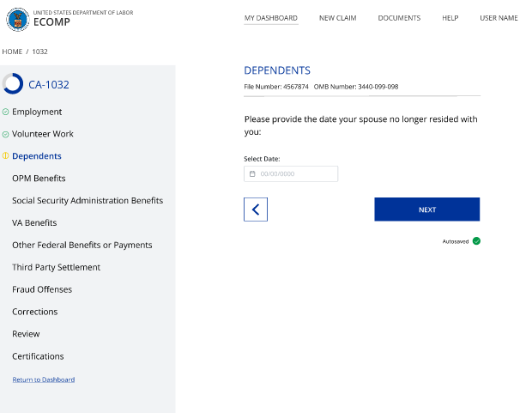Screen dimensions: 532x413
Task: Click the green Autosaved check icon
Action: (476, 241)
